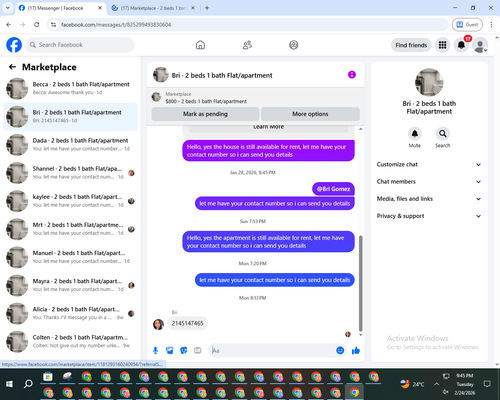Expand Customize chat section
500x400 pixels.
[x=429, y=164]
